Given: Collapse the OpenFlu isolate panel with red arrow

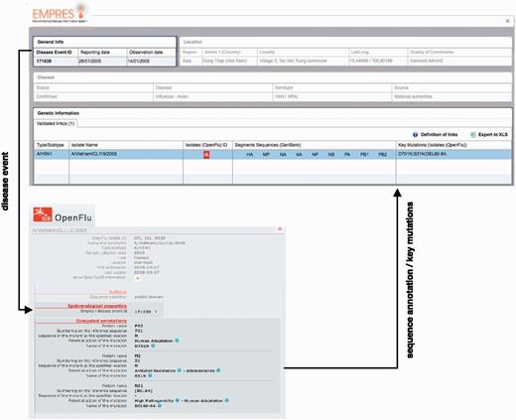Looking at the screenshot, I should (x=280, y=228).
